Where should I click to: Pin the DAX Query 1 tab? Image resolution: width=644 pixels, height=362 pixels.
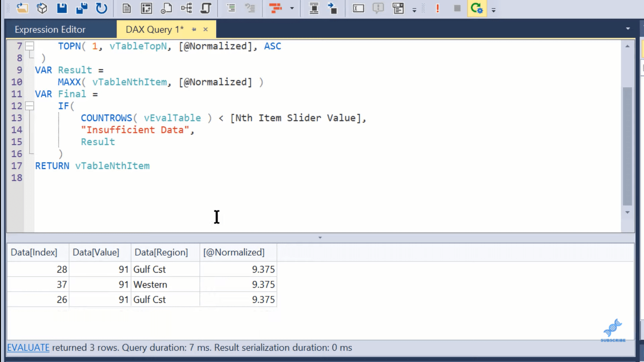point(194,29)
